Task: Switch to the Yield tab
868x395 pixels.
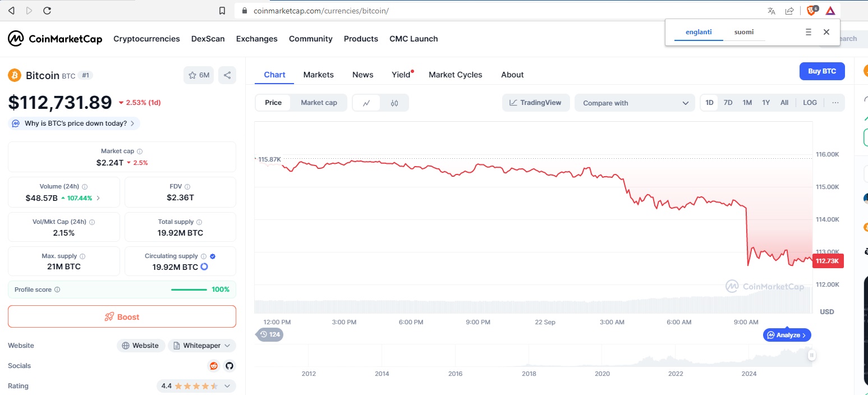Action: (x=401, y=75)
